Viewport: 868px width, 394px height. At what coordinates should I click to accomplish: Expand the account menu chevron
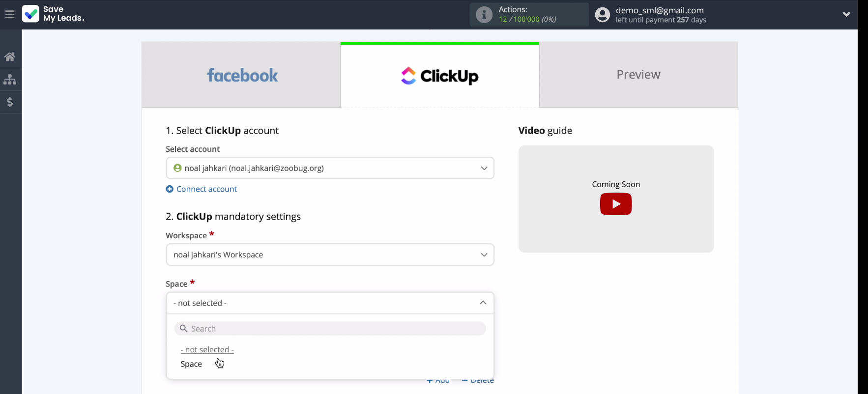846,14
